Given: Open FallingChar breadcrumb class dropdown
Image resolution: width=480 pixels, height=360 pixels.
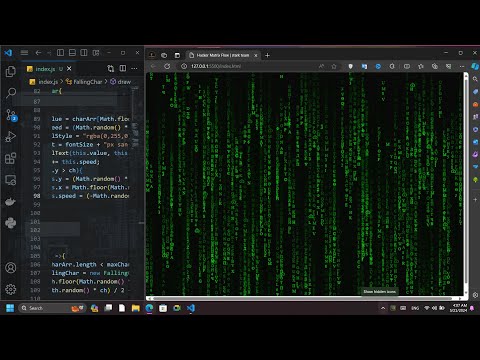Looking at the screenshot, I should 84,82.
